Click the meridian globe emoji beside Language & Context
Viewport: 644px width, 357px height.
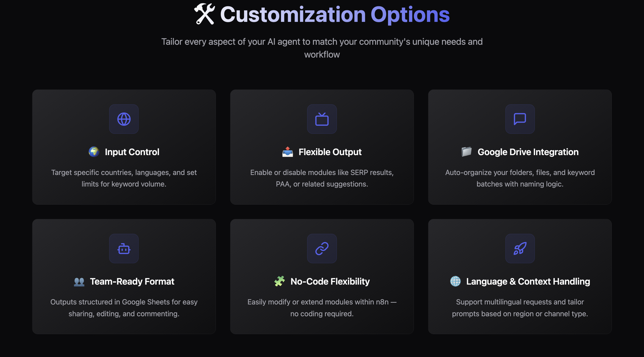point(455,281)
